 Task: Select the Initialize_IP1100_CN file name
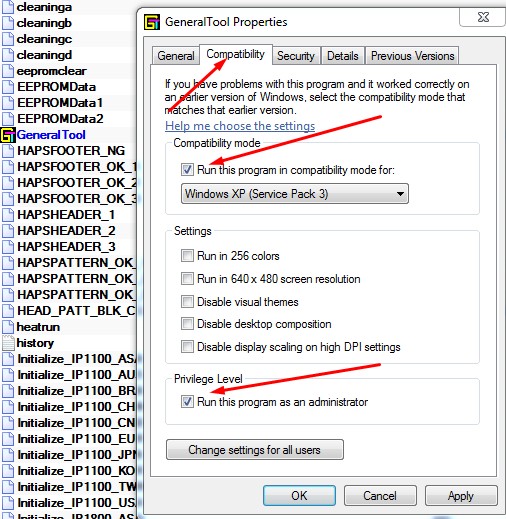(x=76, y=423)
